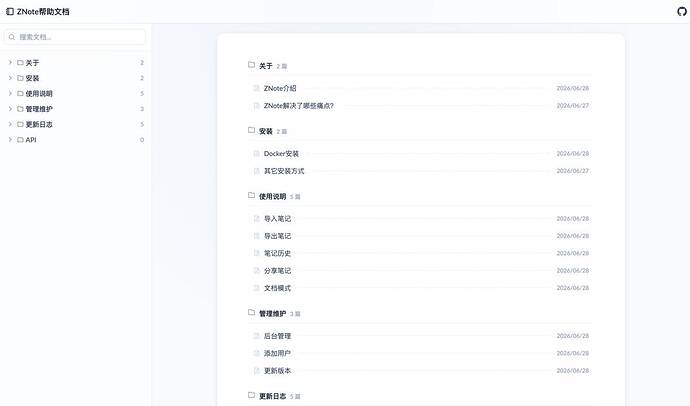Click the document icon beside ZNote介绍
This screenshot has height=406, width=690.
(x=257, y=88)
